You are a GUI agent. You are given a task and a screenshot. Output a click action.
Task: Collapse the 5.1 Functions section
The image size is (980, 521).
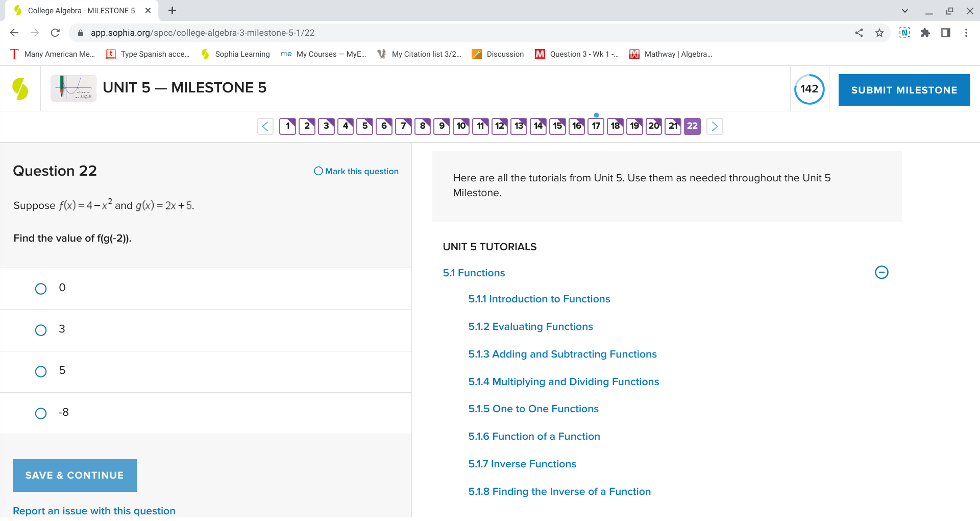click(x=881, y=272)
